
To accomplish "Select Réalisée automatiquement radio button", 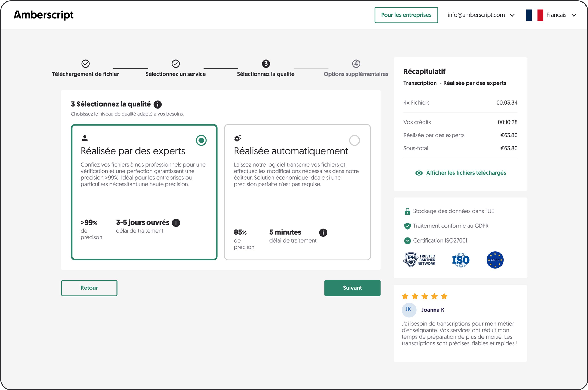I will coord(354,141).
